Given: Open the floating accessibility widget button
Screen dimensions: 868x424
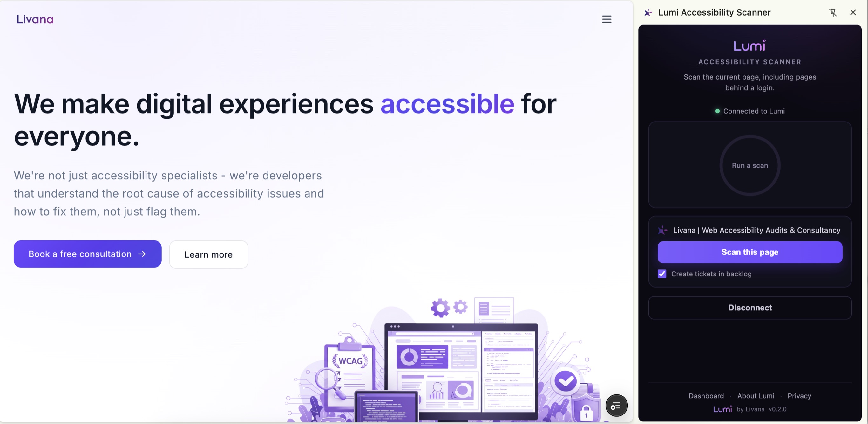Looking at the screenshot, I should click(x=616, y=406).
